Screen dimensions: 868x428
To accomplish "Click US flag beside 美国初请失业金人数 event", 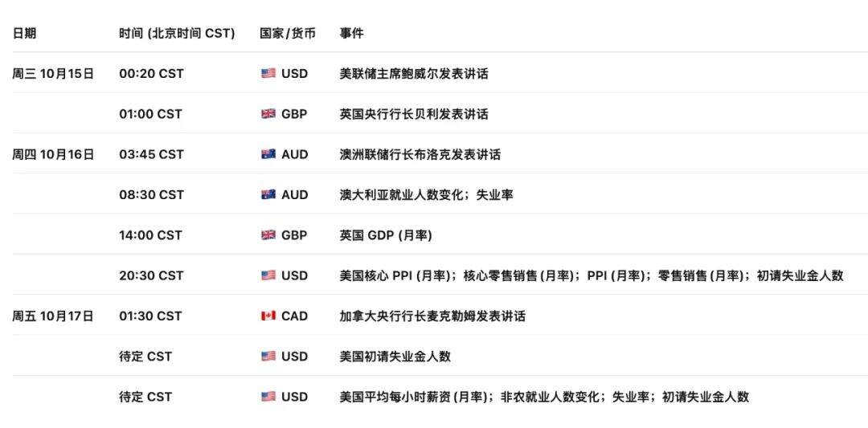I will click(x=268, y=357).
